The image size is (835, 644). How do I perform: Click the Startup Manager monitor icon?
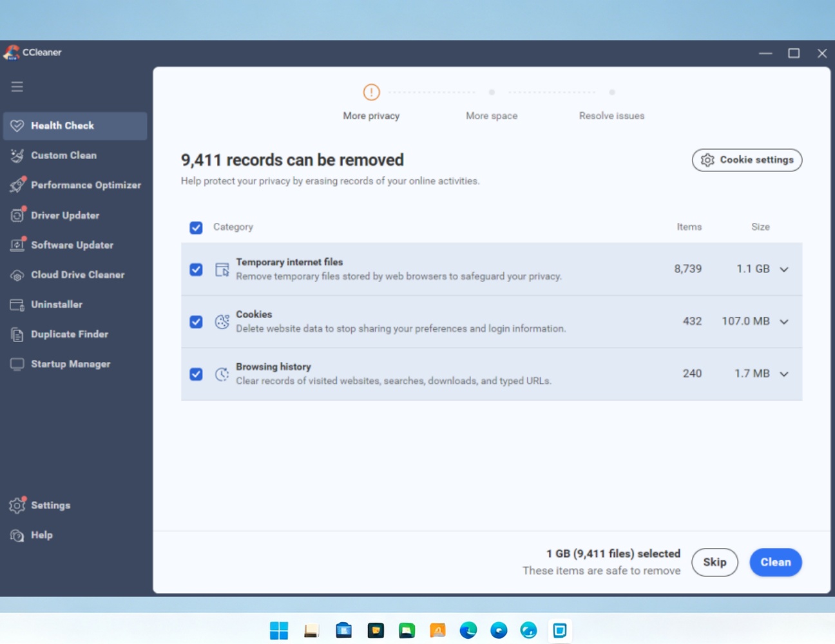click(17, 364)
